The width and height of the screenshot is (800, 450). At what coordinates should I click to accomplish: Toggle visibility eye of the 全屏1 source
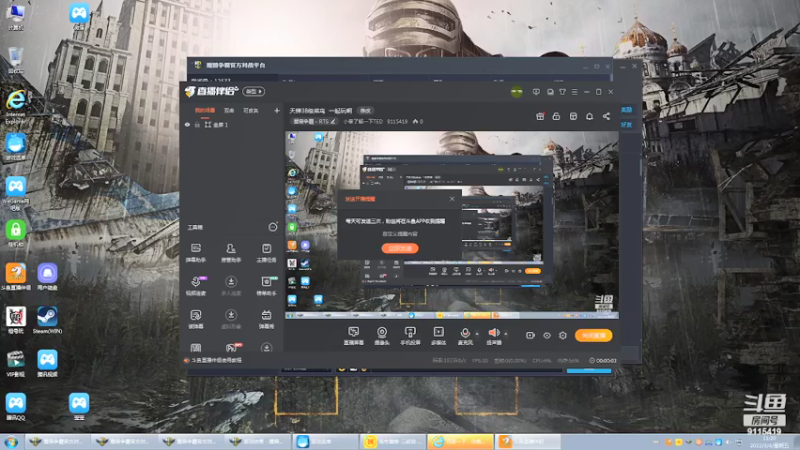(x=187, y=125)
